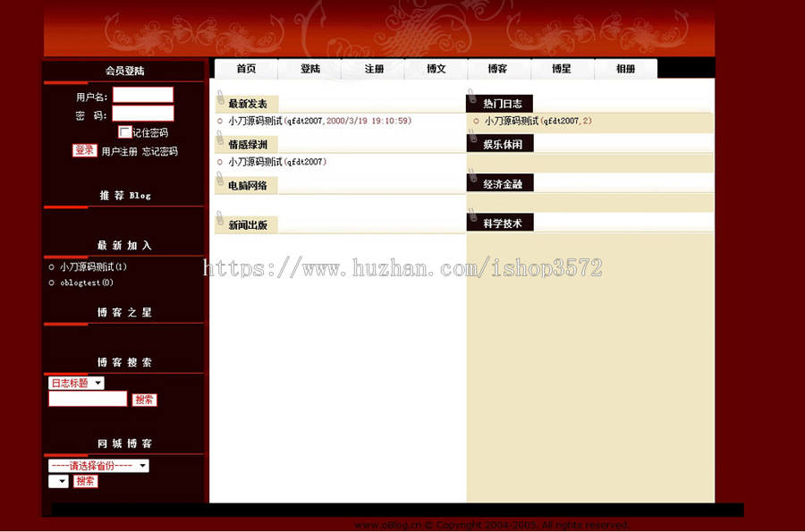Open the 用户注册 registration link
The image size is (805, 532).
pos(118,150)
